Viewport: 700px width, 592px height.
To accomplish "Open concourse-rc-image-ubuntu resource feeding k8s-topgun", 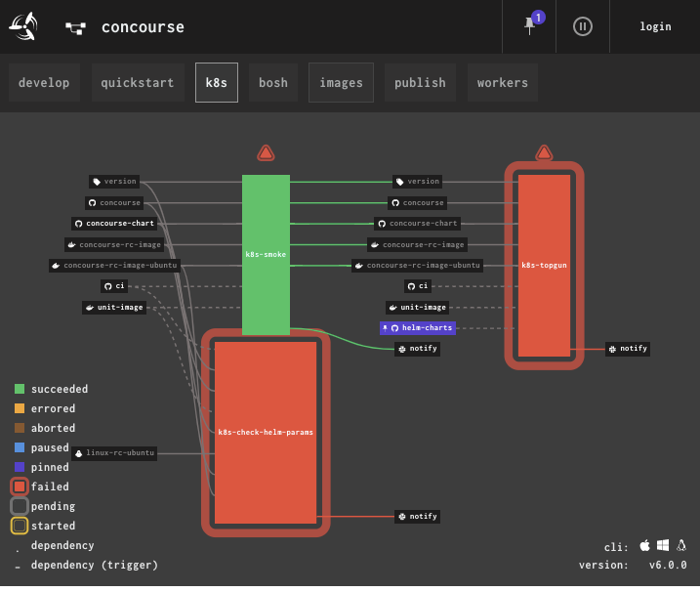I will (x=418, y=266).
